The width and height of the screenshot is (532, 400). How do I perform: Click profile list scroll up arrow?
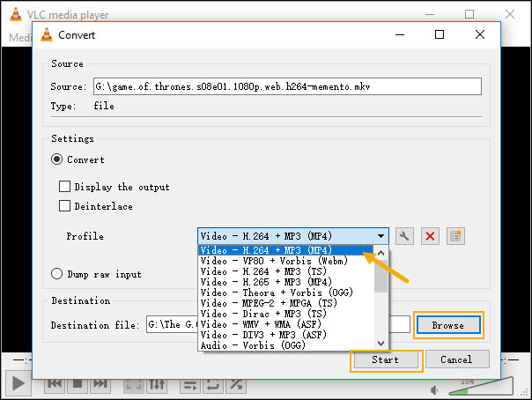381,253
